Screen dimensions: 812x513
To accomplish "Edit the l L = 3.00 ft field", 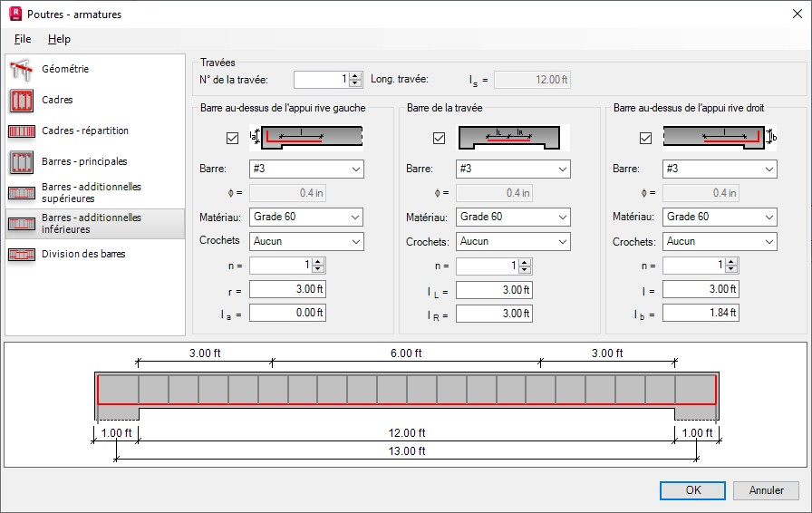I will (494, 290).
